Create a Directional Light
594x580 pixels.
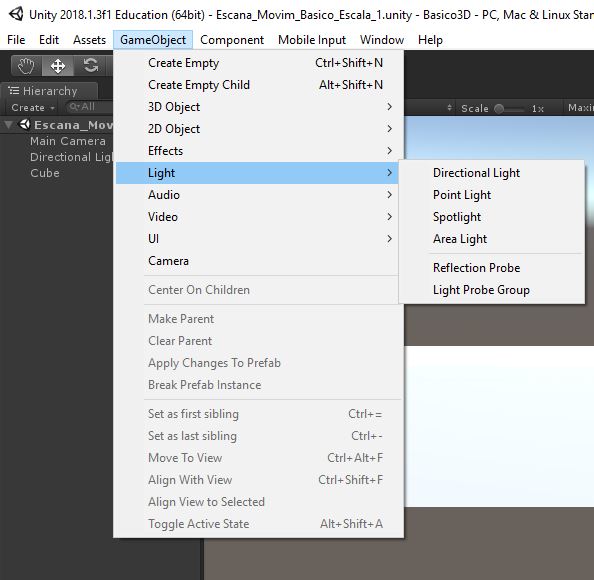[x=492, y=173]
